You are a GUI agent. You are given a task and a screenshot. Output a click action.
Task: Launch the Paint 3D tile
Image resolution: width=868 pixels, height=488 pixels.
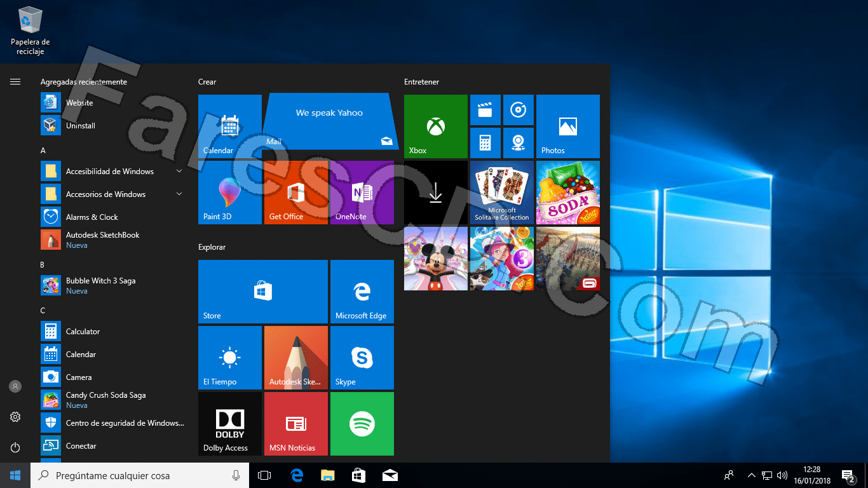[x=229, y=193]
